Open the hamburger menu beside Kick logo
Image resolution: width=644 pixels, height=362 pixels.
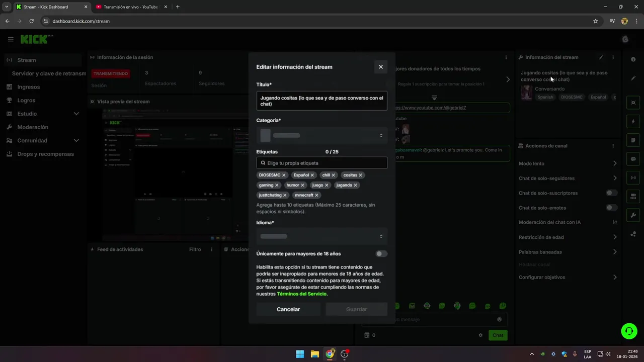click(x=11, y=39)
